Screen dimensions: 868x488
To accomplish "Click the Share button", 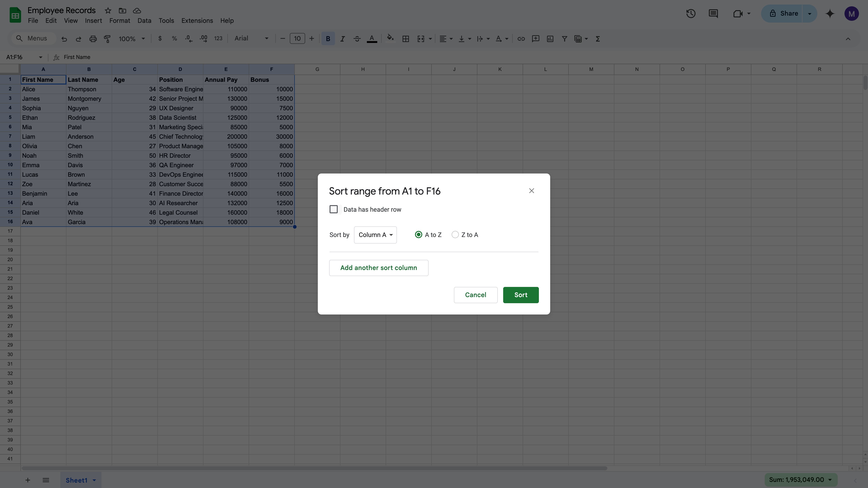I will pyautogui.click(x=782, y=14).
